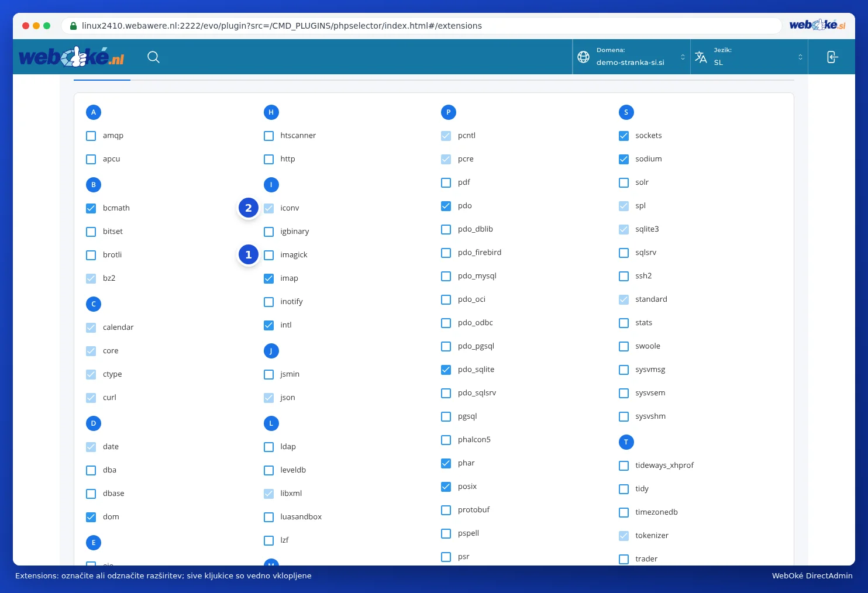The width and height of the screenshot is (868, 593).
Task: Open the Jezik language dropdown
Action: click(749, 57)
